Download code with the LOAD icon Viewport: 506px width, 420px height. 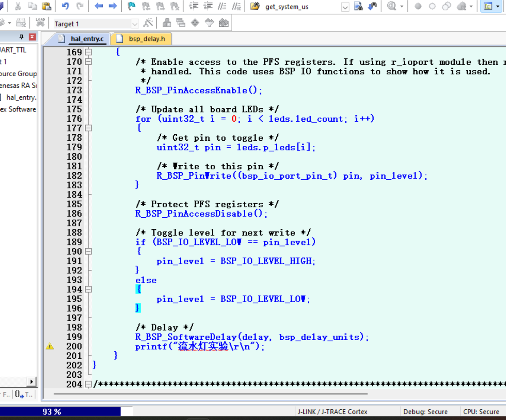click(40, 23)
